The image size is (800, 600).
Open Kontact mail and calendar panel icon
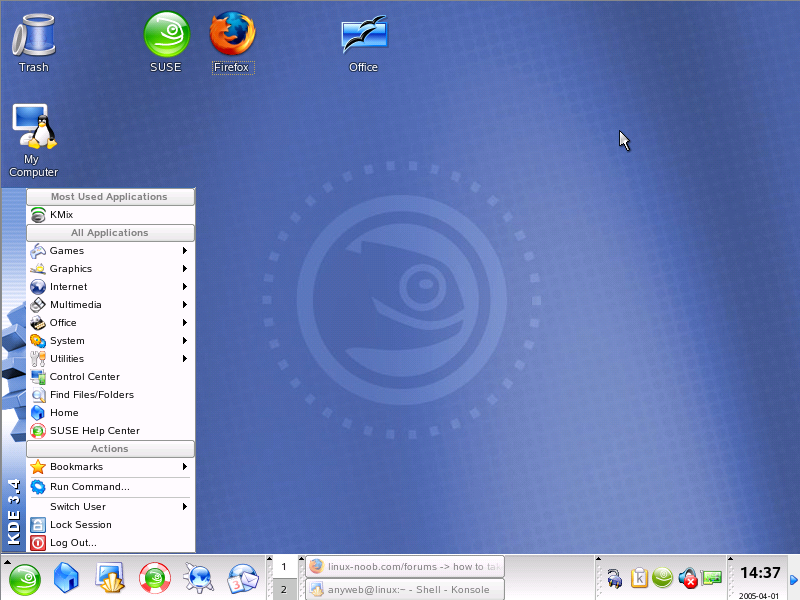pos(243,579)
